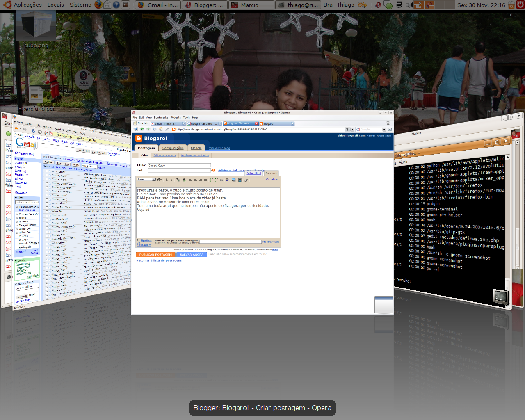Add image in Blogger editor toolbar
The image size is (525, 420).
(234, 180)
